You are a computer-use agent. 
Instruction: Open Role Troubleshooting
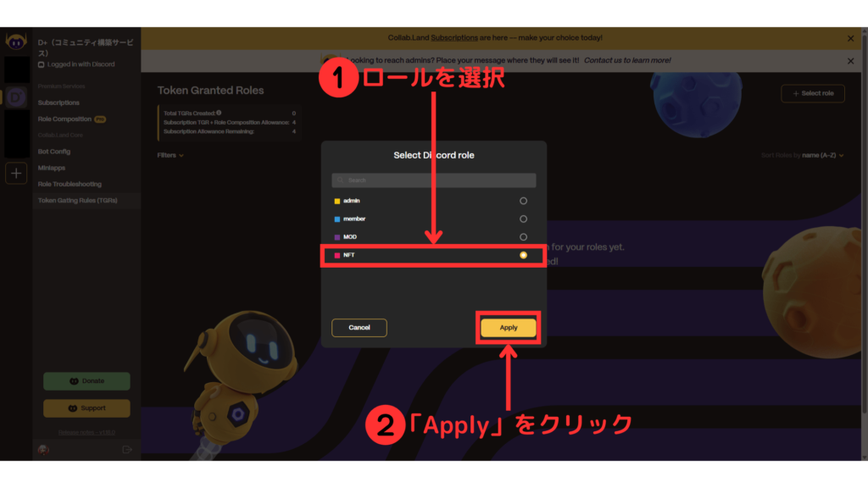[x=70, y=184]
